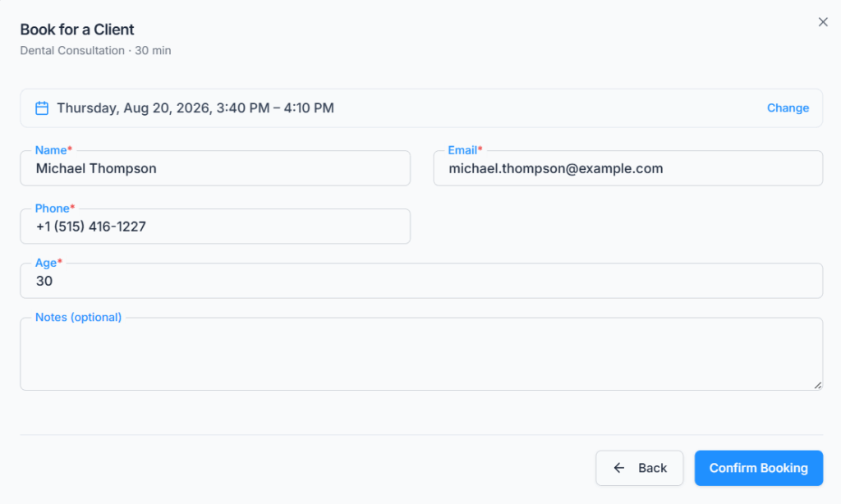Click the left arrow icon in Back button
The image size is (841, 504).
point(619,468)
